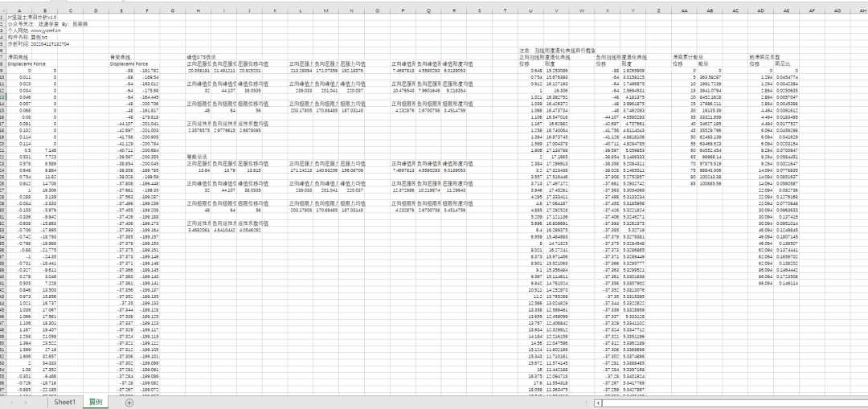Select column AH header
The image size is (868, 409).
[863, 10]
